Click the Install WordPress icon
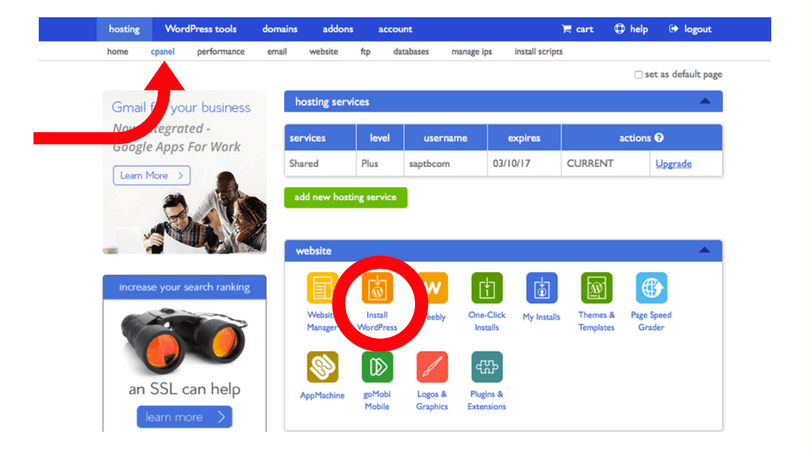This screenshot has width=810, height=450. [377, 288]
